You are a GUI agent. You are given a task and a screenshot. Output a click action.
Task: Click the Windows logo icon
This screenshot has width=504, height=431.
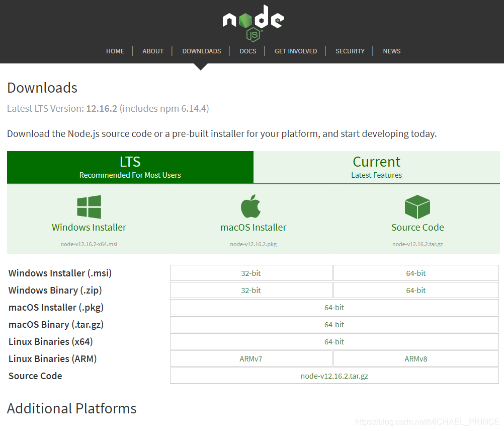89,207
